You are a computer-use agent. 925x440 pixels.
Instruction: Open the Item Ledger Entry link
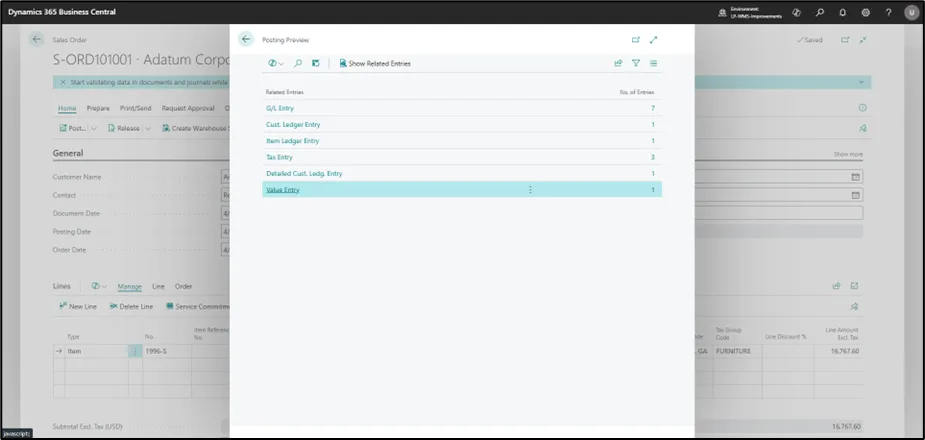tap(293, 141)
